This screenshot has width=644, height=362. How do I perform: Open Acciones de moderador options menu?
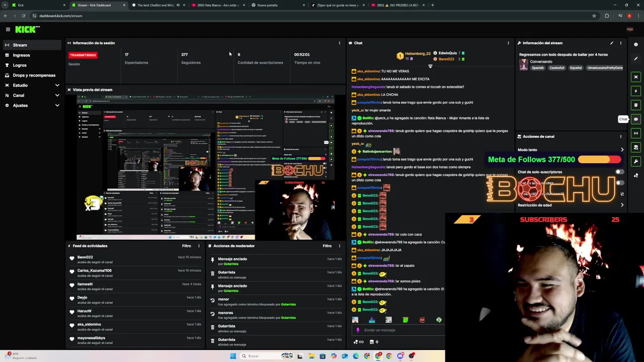click(x=339, y=246)
